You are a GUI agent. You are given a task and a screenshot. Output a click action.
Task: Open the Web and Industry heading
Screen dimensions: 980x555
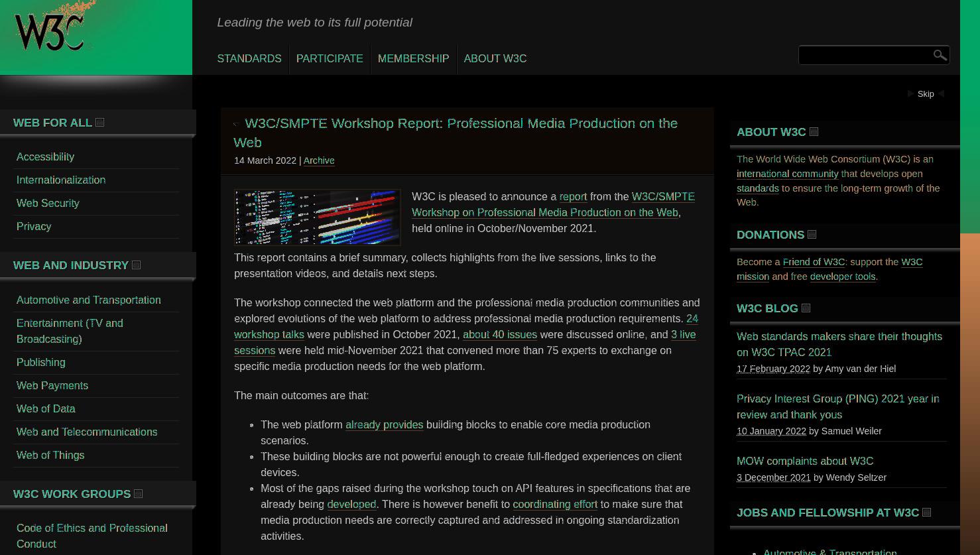coord(71,265)
